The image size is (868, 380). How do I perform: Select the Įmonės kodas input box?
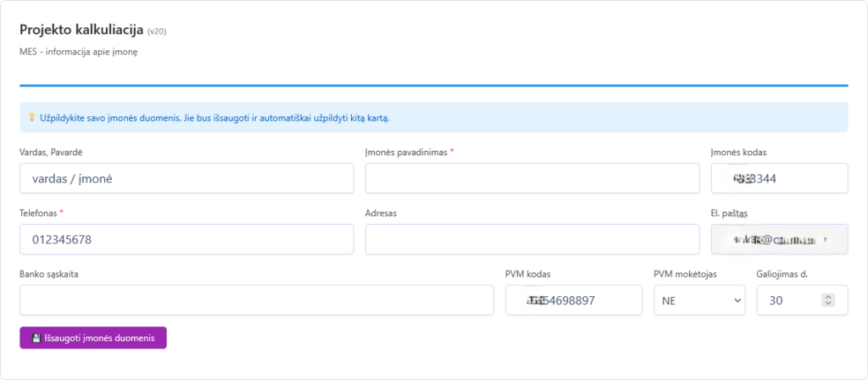point(778,178)
